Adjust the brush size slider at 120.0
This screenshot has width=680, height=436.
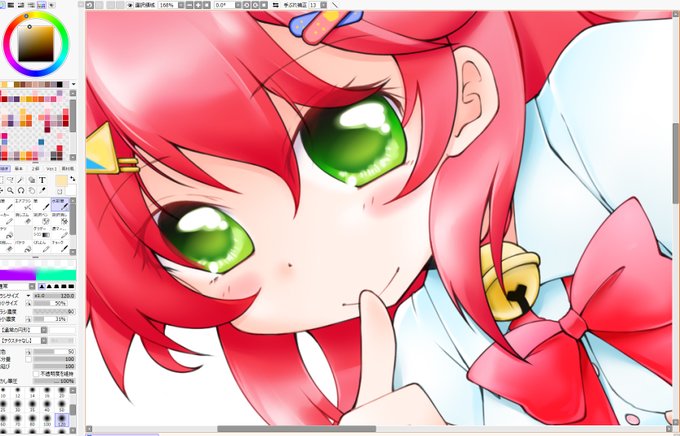(x=54, y=296)
